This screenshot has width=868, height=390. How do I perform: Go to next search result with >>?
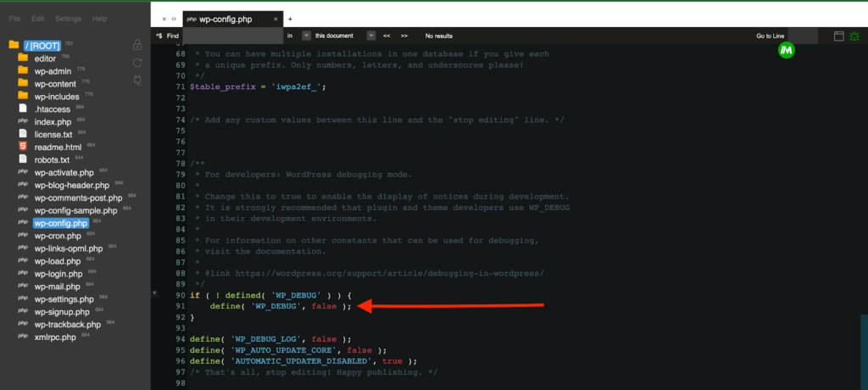404,36
